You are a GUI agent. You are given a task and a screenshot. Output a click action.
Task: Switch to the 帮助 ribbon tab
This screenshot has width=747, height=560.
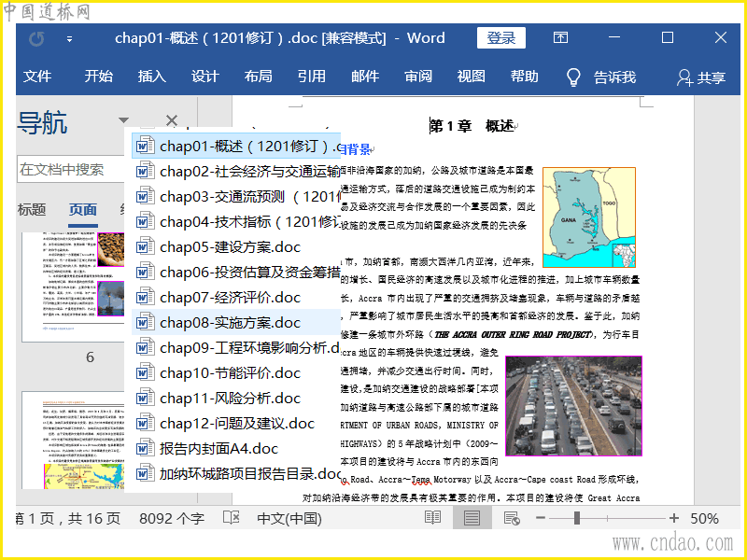point(525,77)
